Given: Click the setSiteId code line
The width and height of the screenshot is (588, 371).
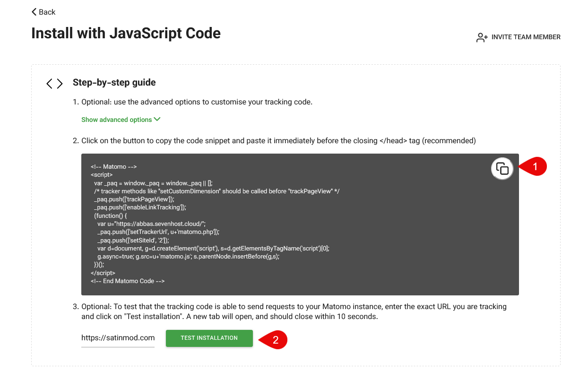Looking at the screenshot, I should click(x=133, y=240).
